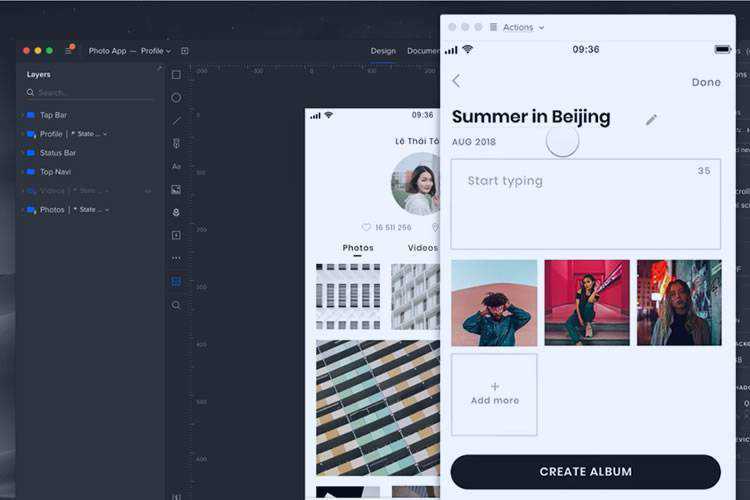
Task: Select the import box tool icon
Action: click(176, 235)
